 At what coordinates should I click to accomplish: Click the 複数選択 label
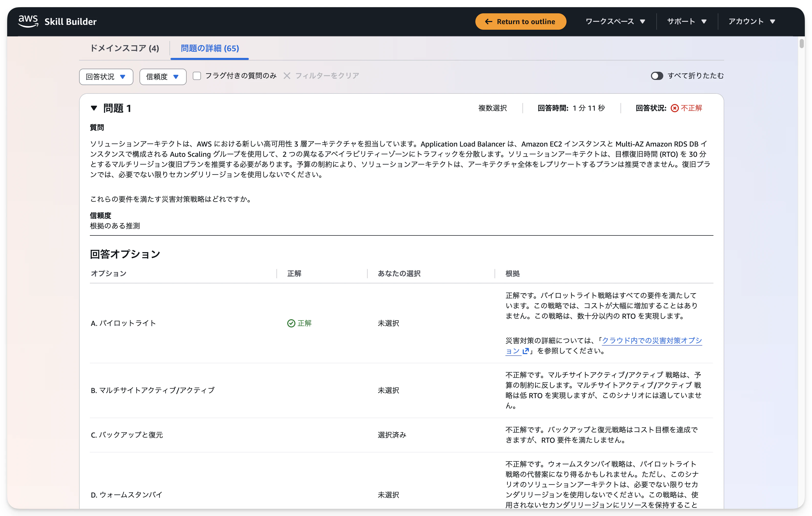point(493,108)
